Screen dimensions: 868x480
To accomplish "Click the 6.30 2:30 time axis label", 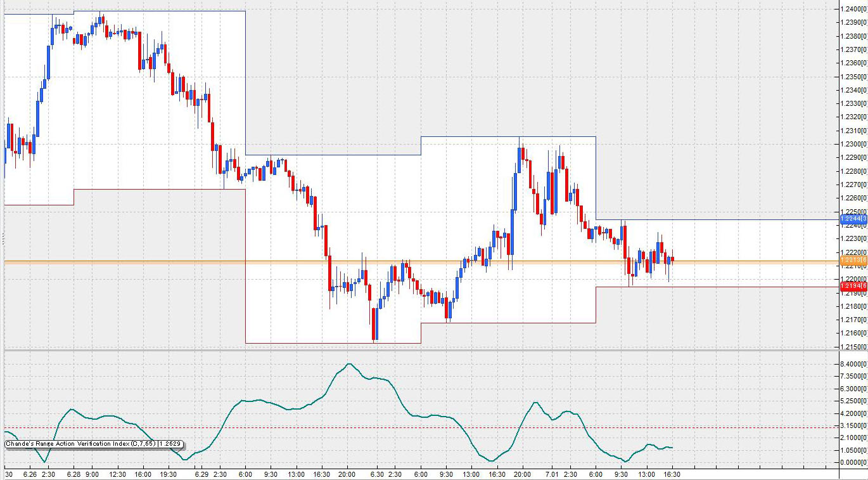I will tap(385, 474).
